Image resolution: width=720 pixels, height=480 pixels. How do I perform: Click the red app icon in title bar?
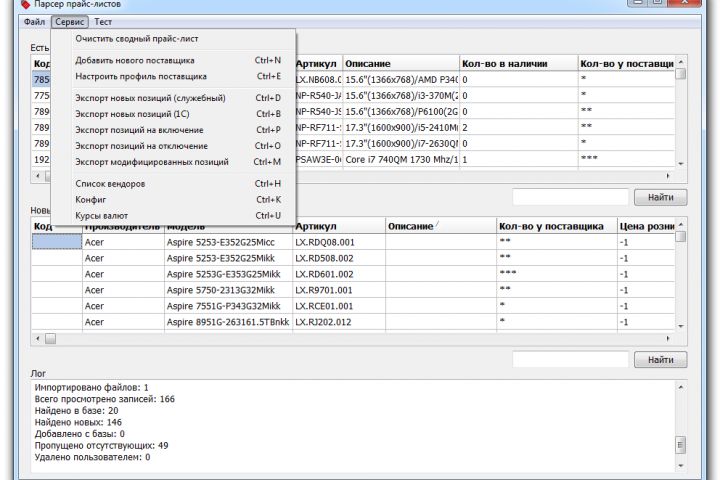(26, 5)
